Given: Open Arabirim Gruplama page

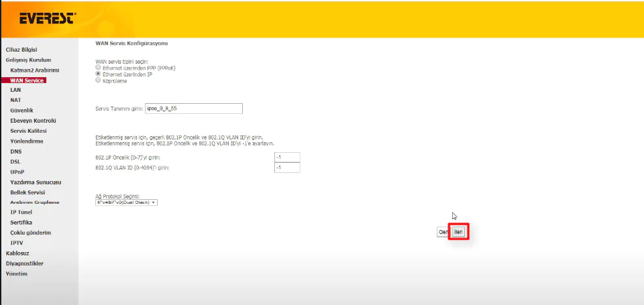Looking at the screenshot, I should [x=35, y=202].
